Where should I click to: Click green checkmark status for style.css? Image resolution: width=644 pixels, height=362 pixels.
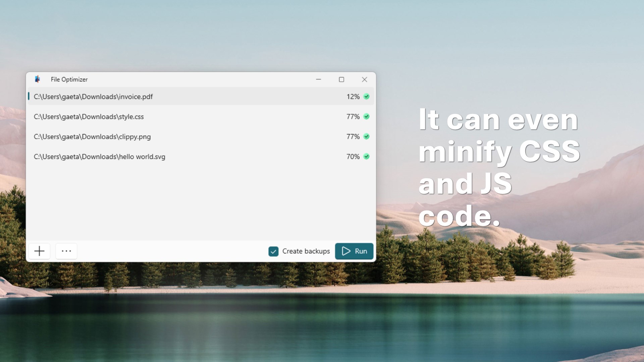[x=367, y=116]
